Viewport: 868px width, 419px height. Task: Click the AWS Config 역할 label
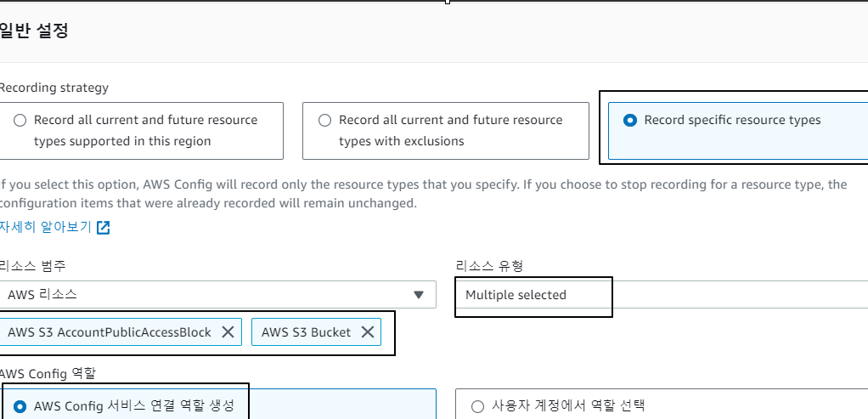click(x=48, y=374)
